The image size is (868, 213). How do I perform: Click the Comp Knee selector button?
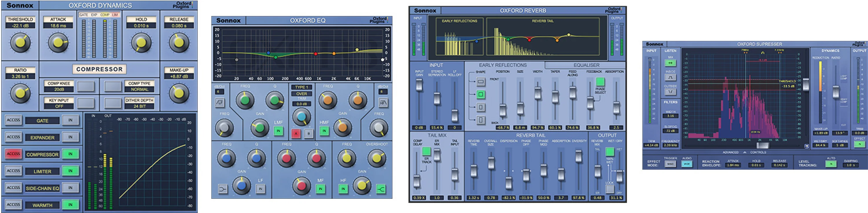point(86,86)
